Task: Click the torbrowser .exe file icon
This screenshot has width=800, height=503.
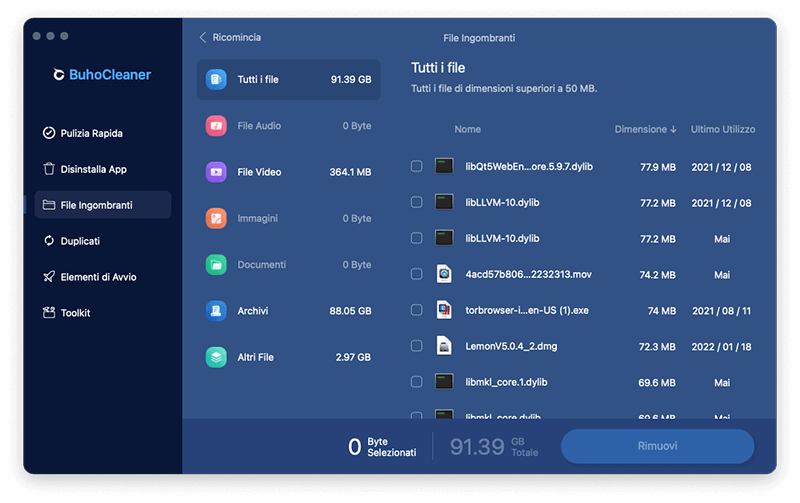Action: (444, 310)
